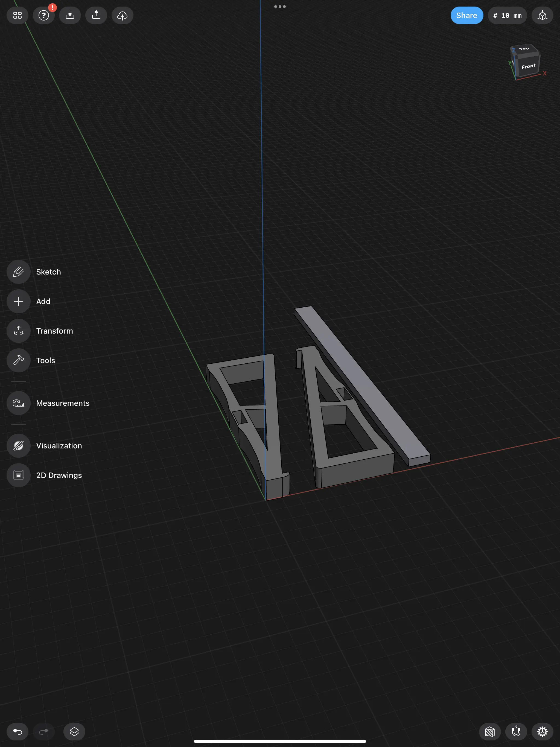
Task: Toggle isolate view mode in the top-right corner
Action: coord(542,15)
